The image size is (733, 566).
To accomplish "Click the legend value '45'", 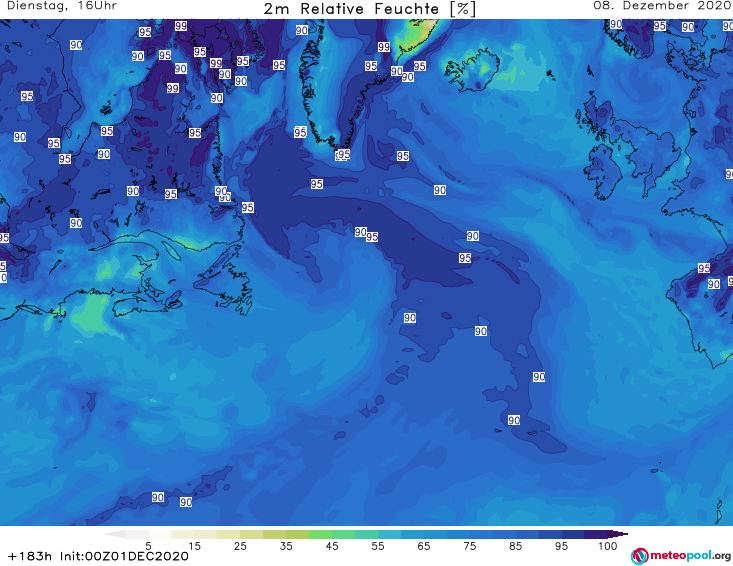I will [331, 546].
